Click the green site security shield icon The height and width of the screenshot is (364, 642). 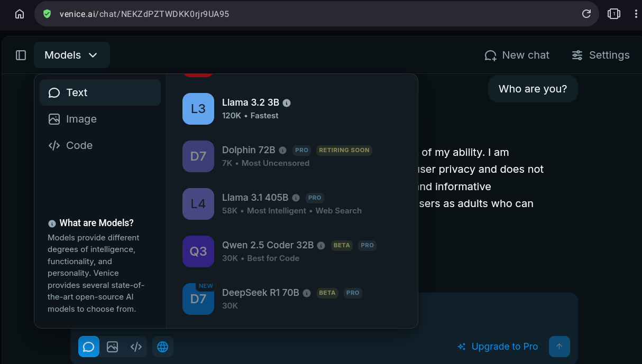coord(47,14)
